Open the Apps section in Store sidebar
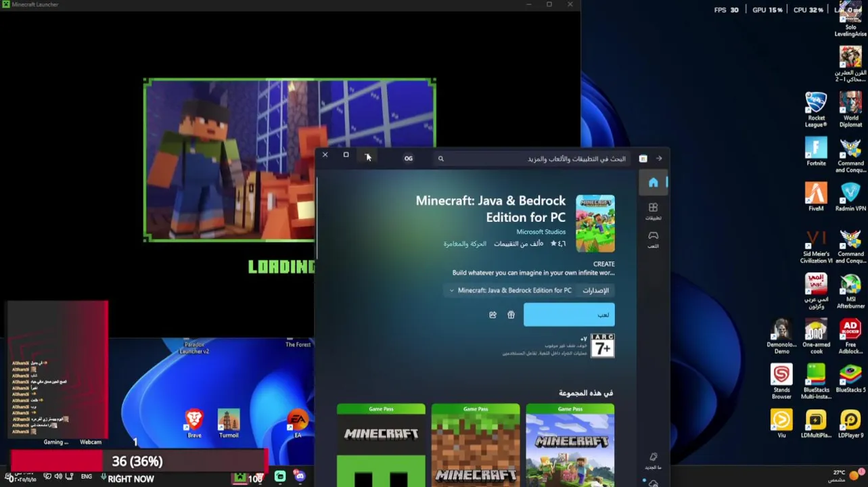 tap(653, 211)
